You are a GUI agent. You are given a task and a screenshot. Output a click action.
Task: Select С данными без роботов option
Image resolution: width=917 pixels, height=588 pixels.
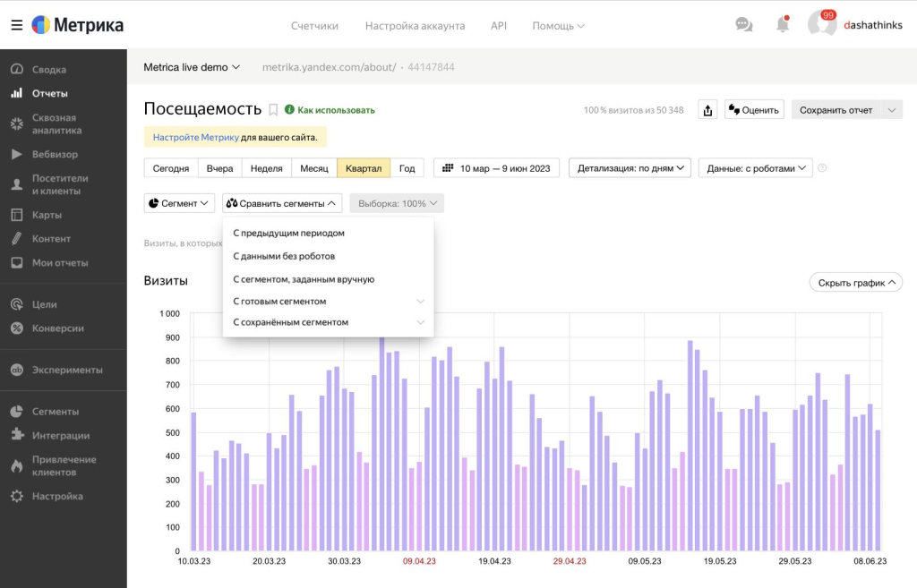[x=283, y=256]
